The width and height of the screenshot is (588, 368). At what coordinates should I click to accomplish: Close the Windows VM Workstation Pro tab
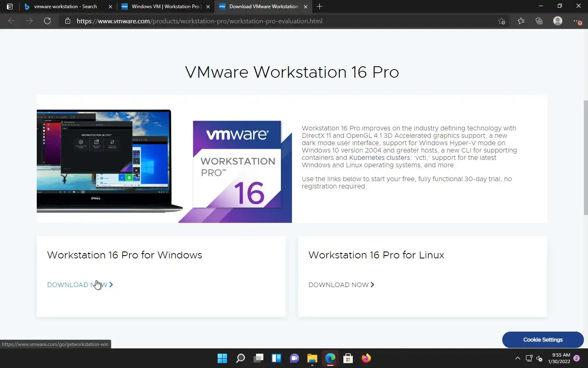point(208,7)
